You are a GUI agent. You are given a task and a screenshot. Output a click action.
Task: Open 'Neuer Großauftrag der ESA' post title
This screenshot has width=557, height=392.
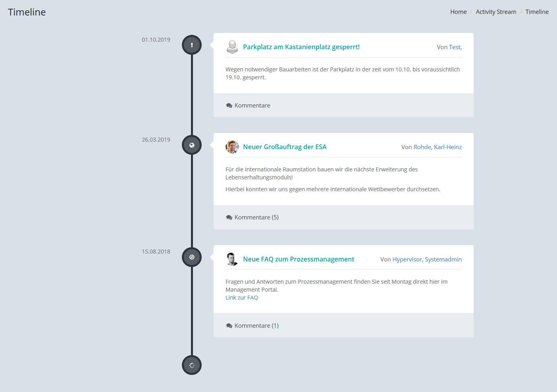coord(285,147)
